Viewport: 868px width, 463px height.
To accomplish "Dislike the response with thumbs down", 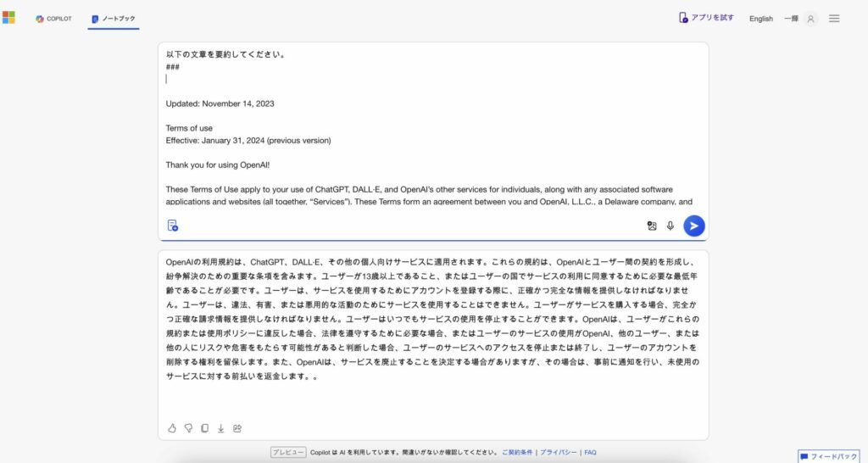I will click(x=188, y=428).
